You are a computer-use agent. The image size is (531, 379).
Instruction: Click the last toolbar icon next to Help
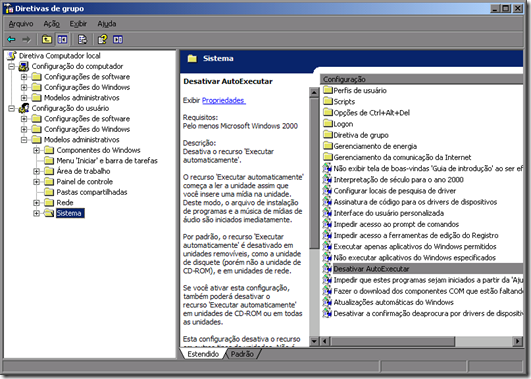tap(118, 40)
